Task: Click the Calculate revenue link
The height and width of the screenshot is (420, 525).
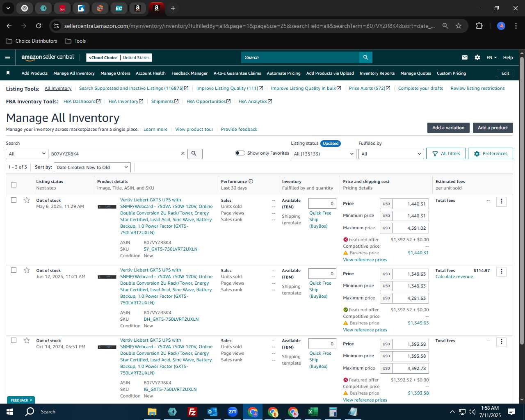Action: coord(454,277)
